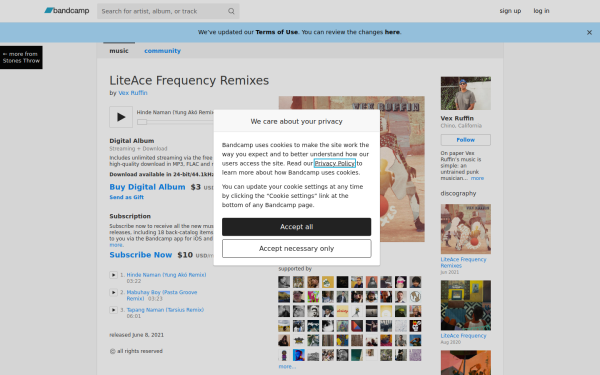Open the Privacy Policy link
Screen dimensions: 600x375
(x=335, y=163)
